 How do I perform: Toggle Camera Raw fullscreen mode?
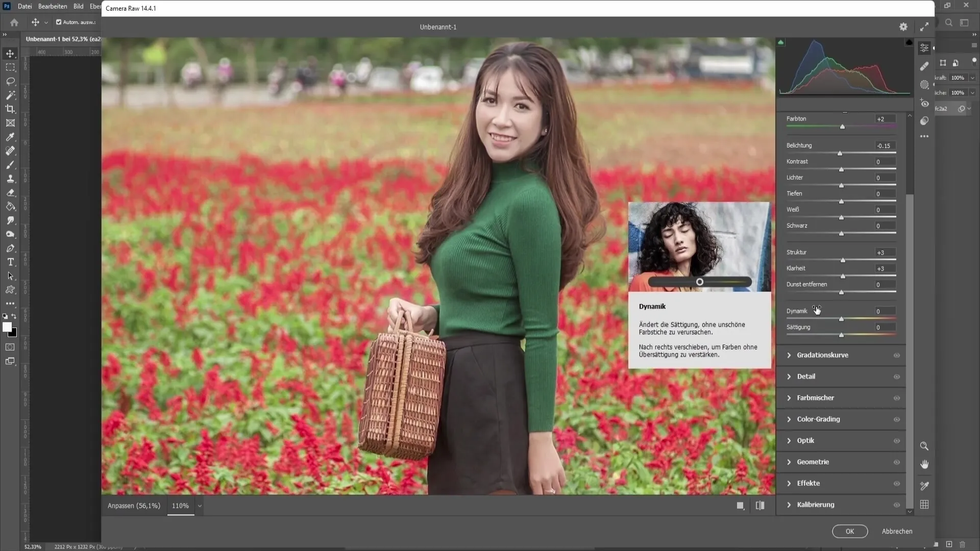(x=924, y=27)
